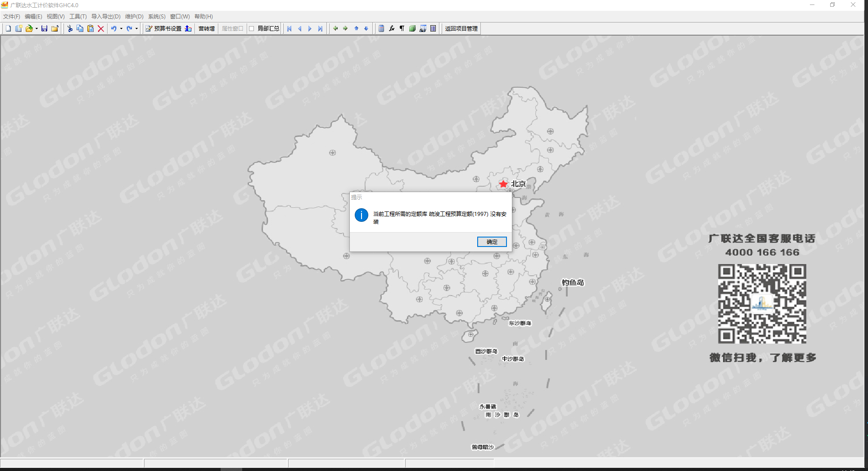Click the paste clipboard icon

pos(90,28)
